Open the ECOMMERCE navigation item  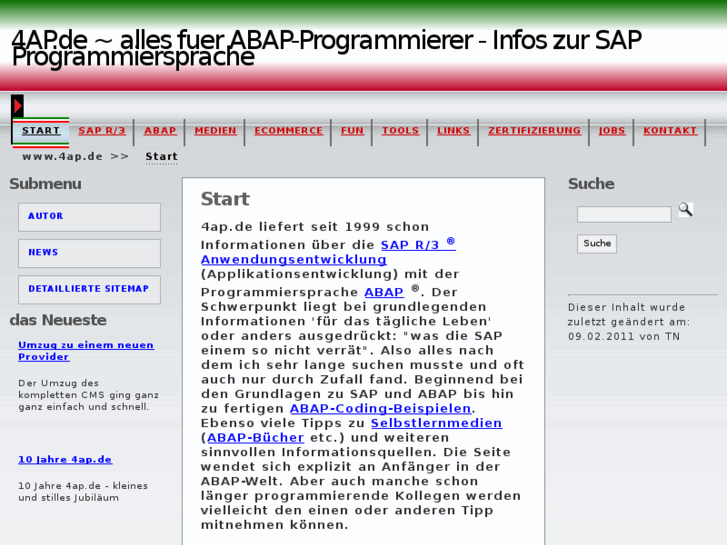[288, 131]
